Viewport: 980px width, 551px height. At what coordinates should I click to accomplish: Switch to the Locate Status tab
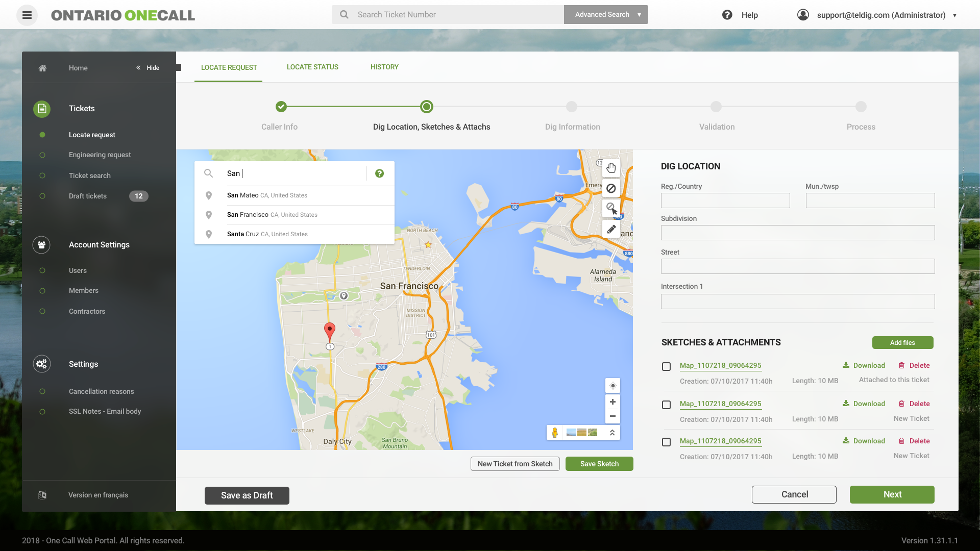[x=312, y=67]
